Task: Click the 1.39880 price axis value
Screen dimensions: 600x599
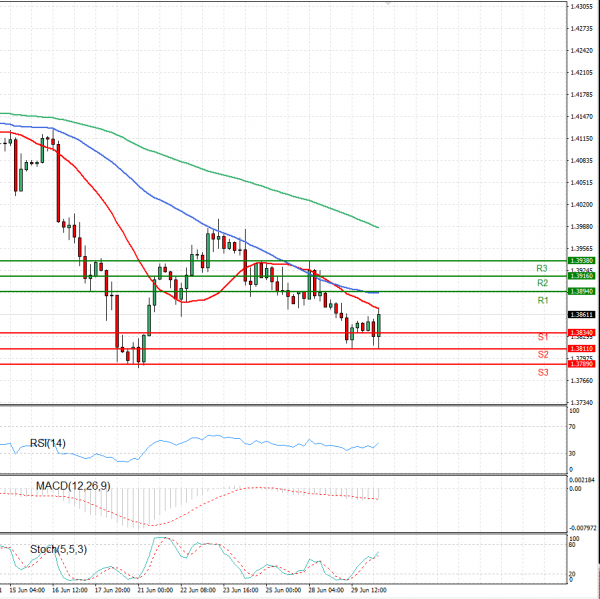Action: pos(581,227)
